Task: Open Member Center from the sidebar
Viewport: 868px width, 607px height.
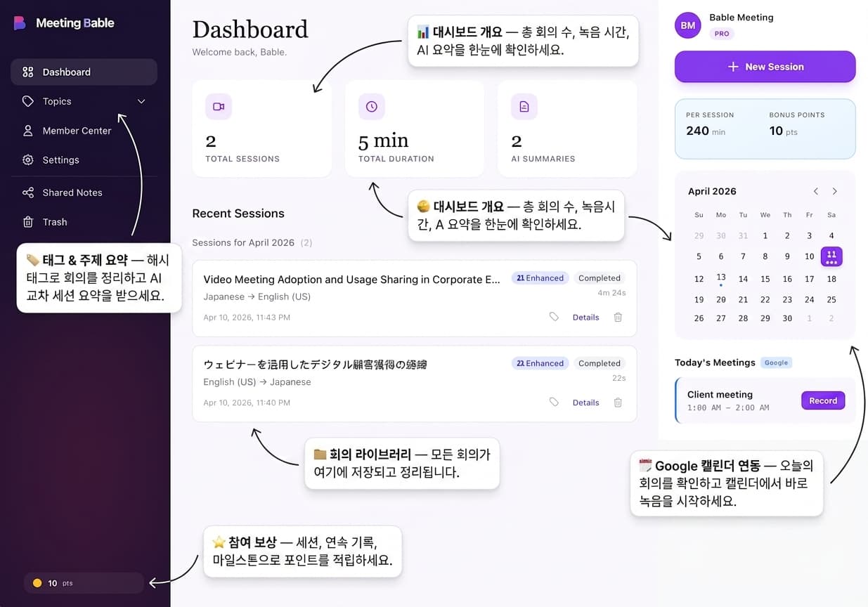Action: [x=27, y=130]
